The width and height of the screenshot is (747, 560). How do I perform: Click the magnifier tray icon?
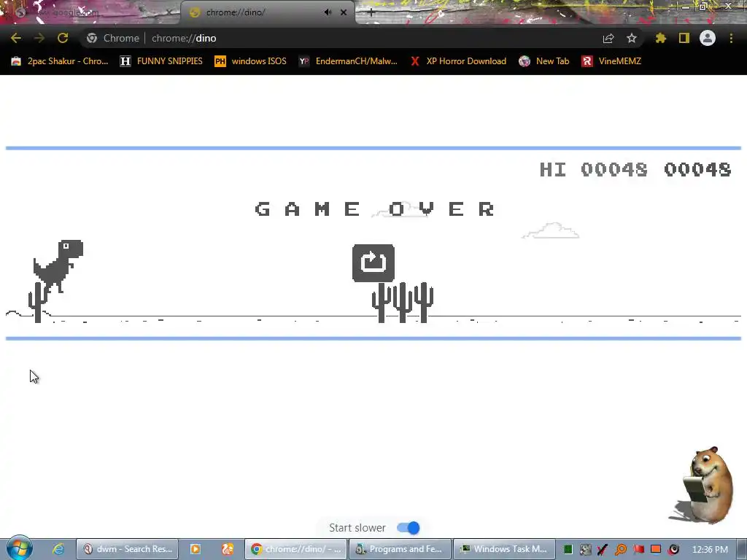[x=621, y=550]
